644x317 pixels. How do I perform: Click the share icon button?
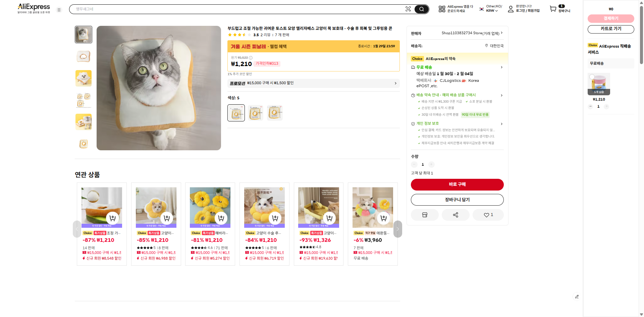(455, 215)
